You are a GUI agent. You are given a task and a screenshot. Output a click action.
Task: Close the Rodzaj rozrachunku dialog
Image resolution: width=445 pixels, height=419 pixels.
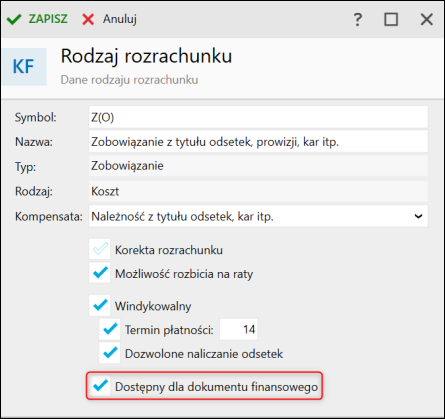click(x=427, y=19)
